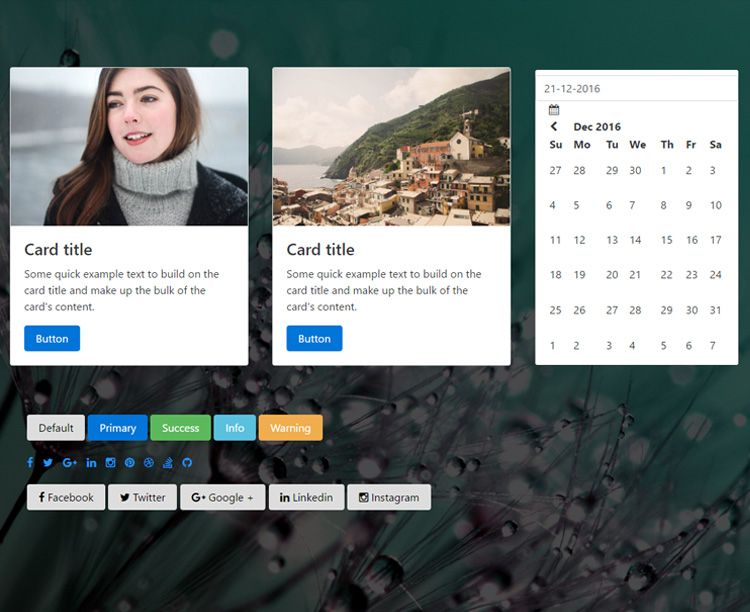Screen dimensions: 750x612
Task: Click the We weekday column header
Action: [x=638, y=145]
